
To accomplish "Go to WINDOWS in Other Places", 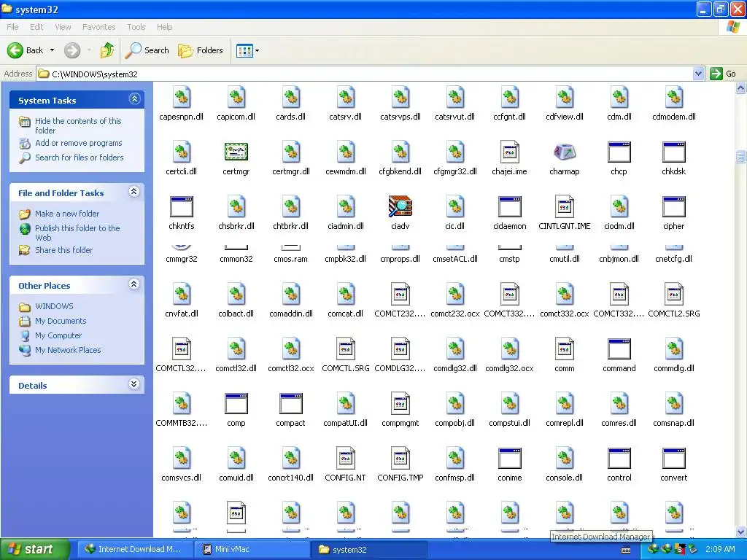I will [54, 306].
